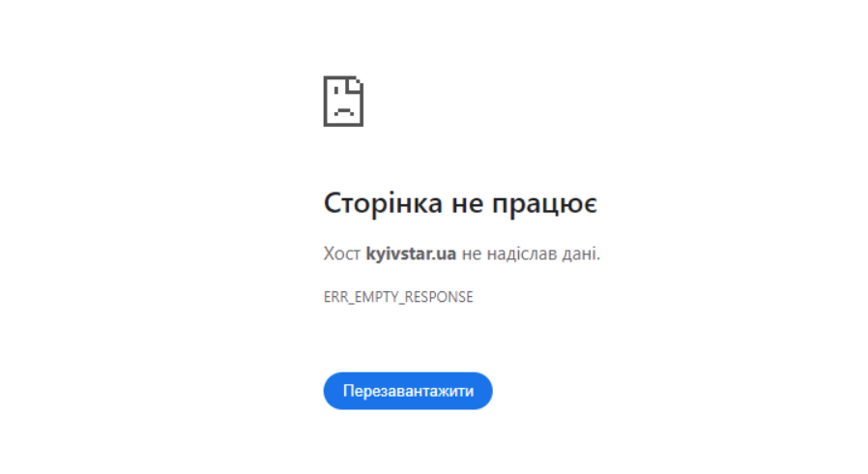Select the bold kyivstar.ua host name
Screen dimensions: 868x474
click(x=411, y=253)
